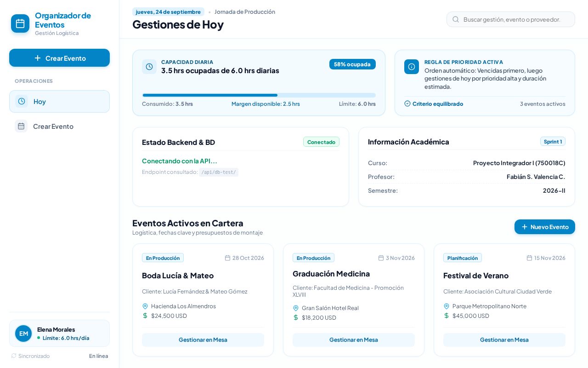Click the Criterio equilibrado label
Viewport: 588px width, 368px height.
point(438,103)
